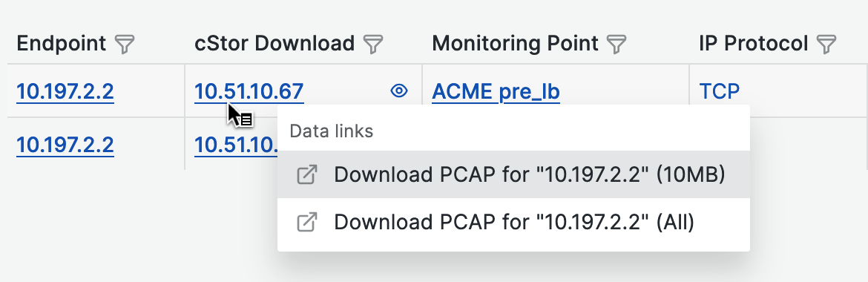Click the Monitoring Point column header label
Screen dimensions: 868x282
515,43
